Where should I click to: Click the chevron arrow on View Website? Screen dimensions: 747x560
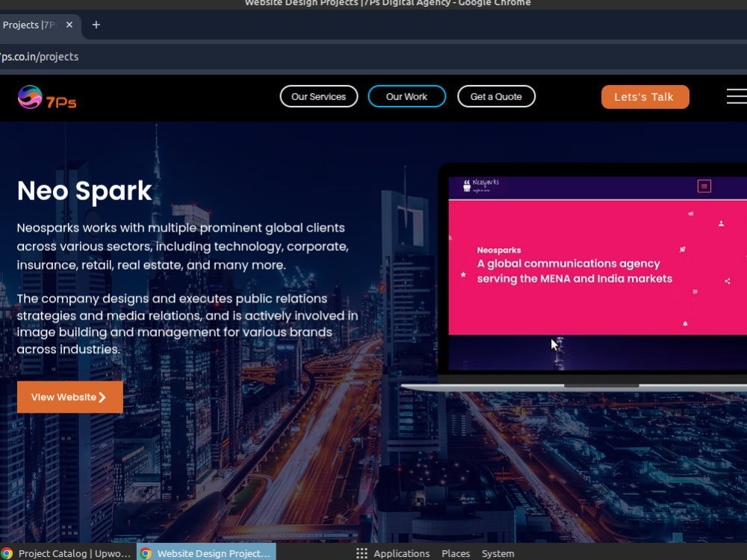click(102, 397)
